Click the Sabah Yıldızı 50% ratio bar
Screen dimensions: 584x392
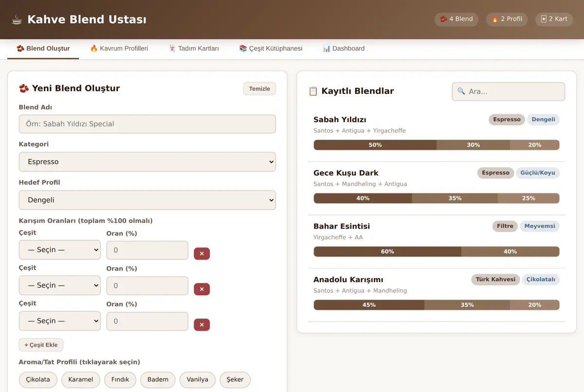[x=375, y=145]
